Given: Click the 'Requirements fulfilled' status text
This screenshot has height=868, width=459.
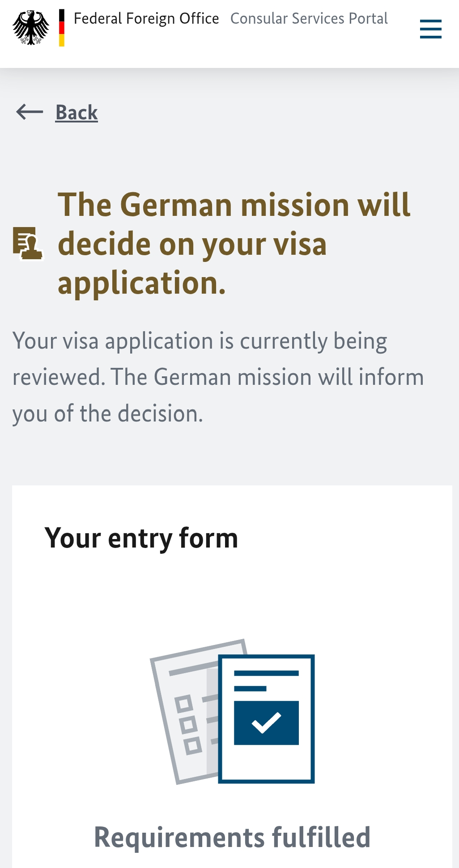Looking at the screenshot, I should point(232,837).
